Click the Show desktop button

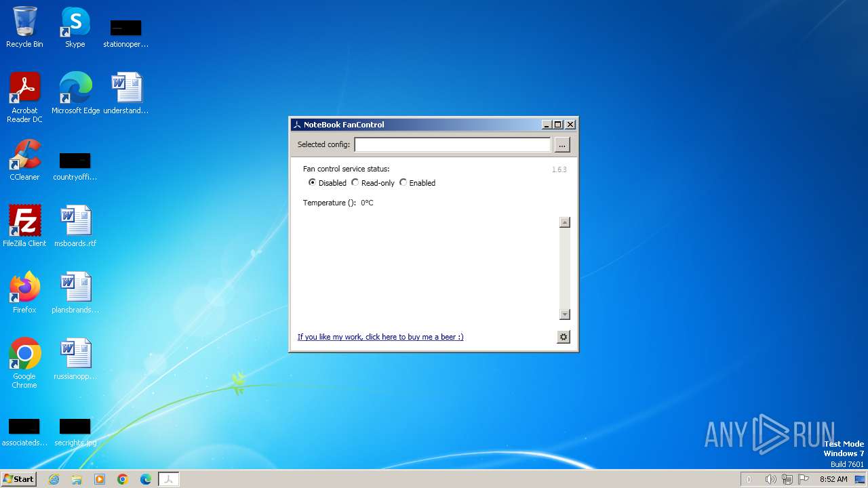[x=861, y=479]
